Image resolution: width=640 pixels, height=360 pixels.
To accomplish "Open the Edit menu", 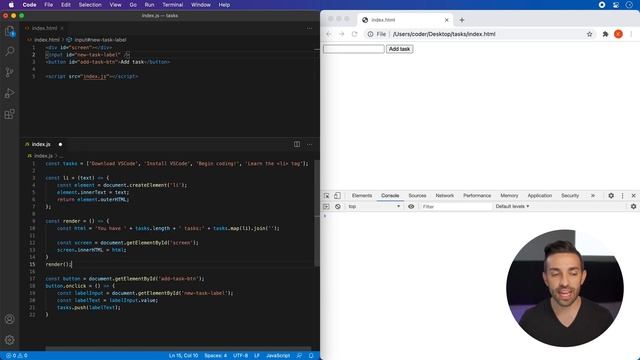I will coord(66,5).
